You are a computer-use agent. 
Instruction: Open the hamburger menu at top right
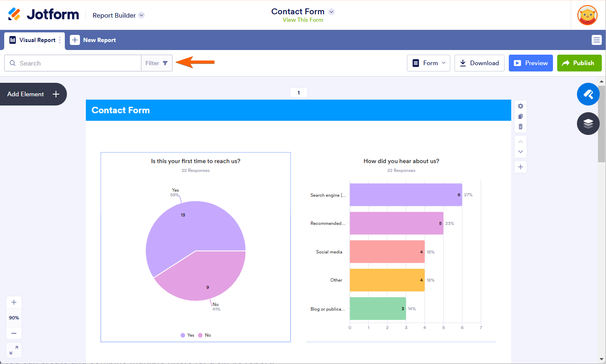[x=596, y=40]
